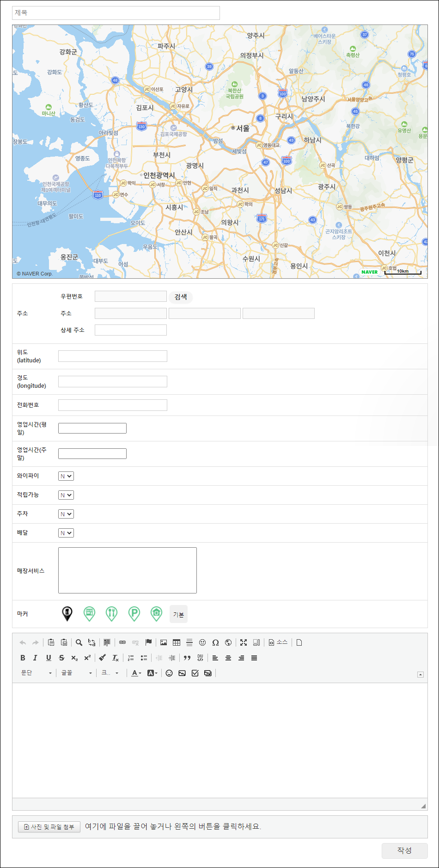The width and height of the screenshot is (439, 868).
Task: Expand the 글꼴 font dropdown
Action: tap(77, 673)
